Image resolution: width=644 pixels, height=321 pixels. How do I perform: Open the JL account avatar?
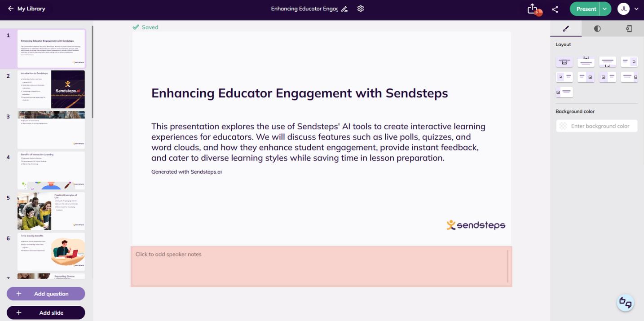click(623, 9)
